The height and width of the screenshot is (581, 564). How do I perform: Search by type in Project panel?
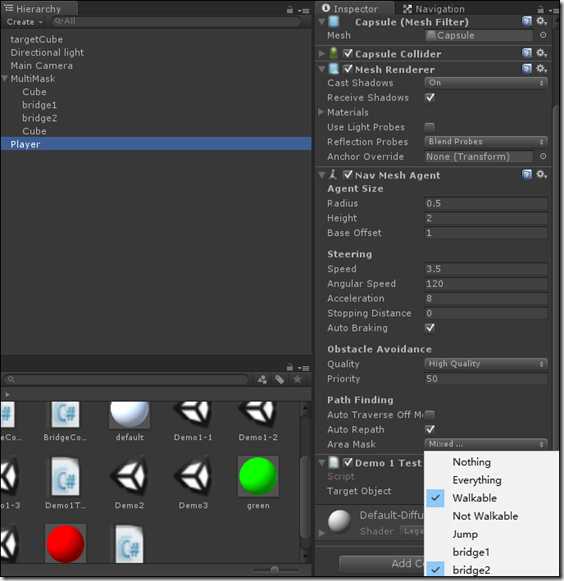pyautogui.click(x=262, y=379)
